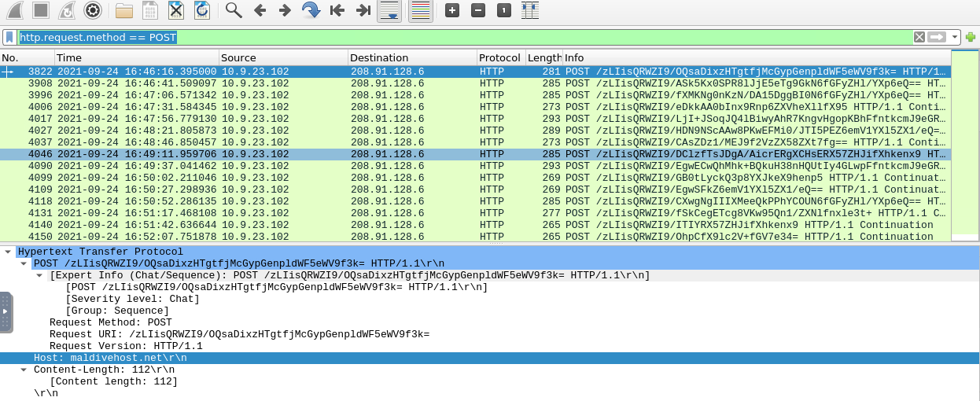Save the capture file icon
This screenshot has width=980, height=401.
[x=150, y=10]
